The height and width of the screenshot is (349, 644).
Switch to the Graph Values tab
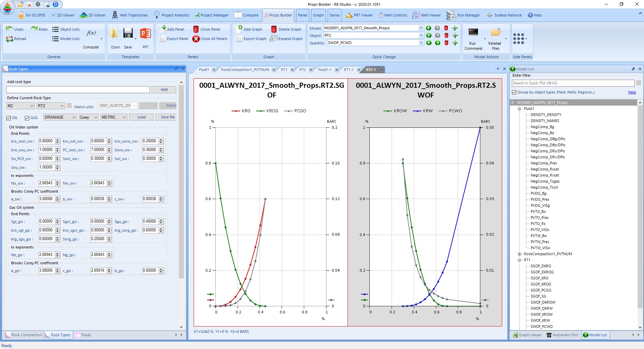(x=527, y=335)
